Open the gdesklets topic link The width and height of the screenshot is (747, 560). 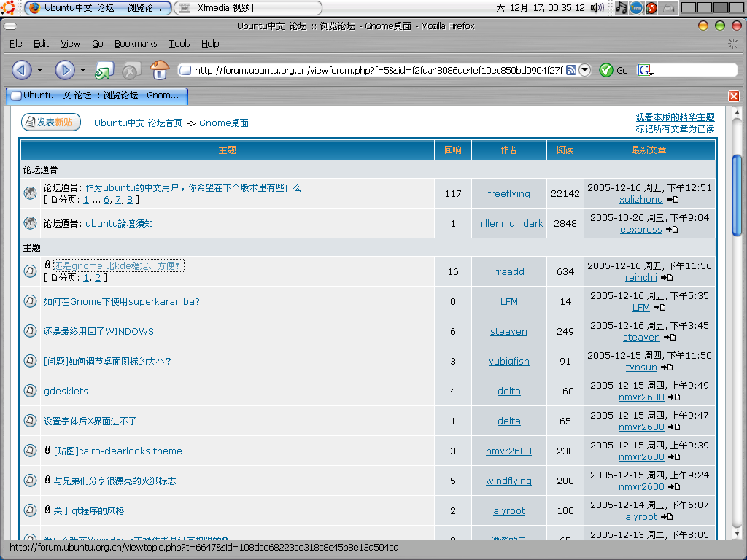tap(66, 391)
